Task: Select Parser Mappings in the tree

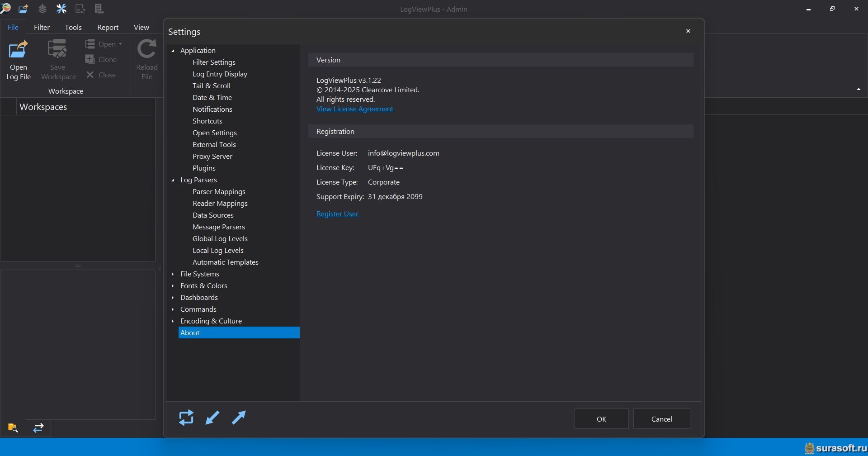Action: tap(219, 192)
